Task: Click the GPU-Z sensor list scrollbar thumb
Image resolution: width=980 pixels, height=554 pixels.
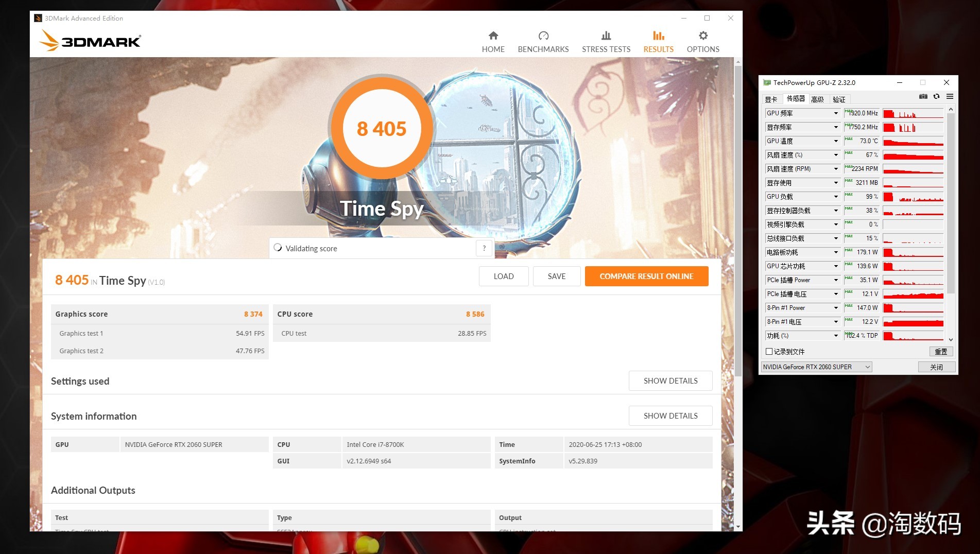Action: (951, 203)
